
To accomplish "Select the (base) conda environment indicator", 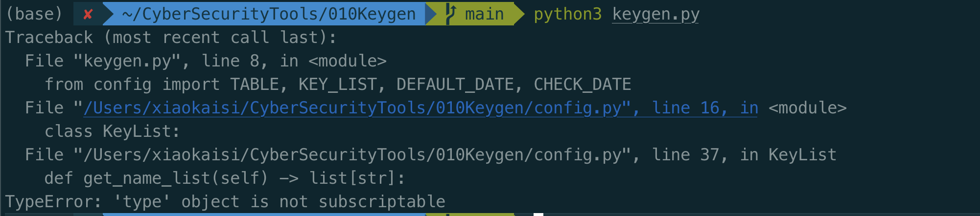I will pyautogui.click(x=34, y=14).
